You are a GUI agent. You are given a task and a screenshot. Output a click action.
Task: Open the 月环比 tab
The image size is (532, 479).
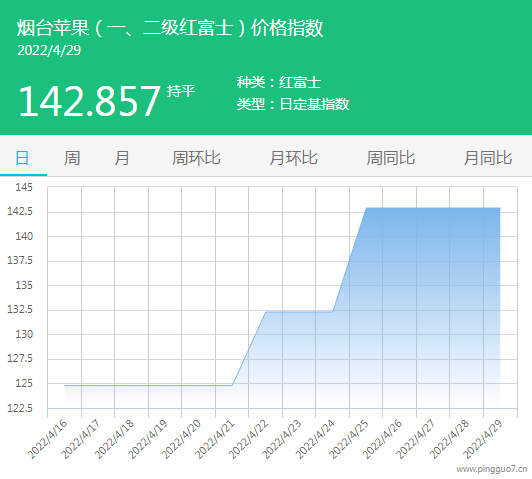pyautogui.click(x=293, y=158)
